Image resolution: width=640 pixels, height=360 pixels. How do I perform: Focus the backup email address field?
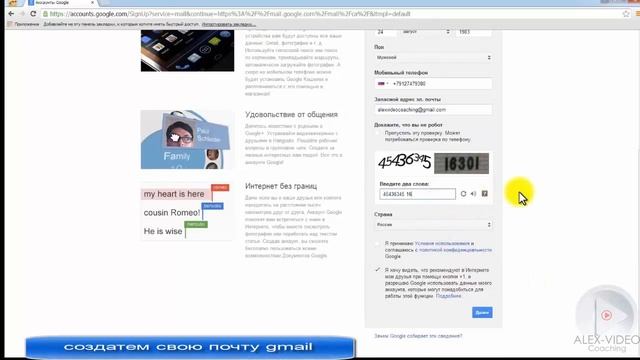[433, 110]
